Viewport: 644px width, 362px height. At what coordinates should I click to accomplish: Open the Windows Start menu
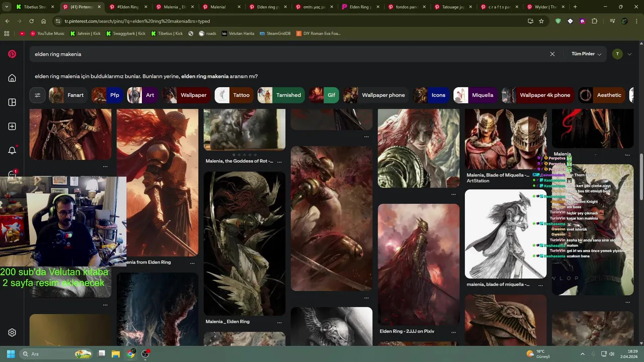(11, 354)
